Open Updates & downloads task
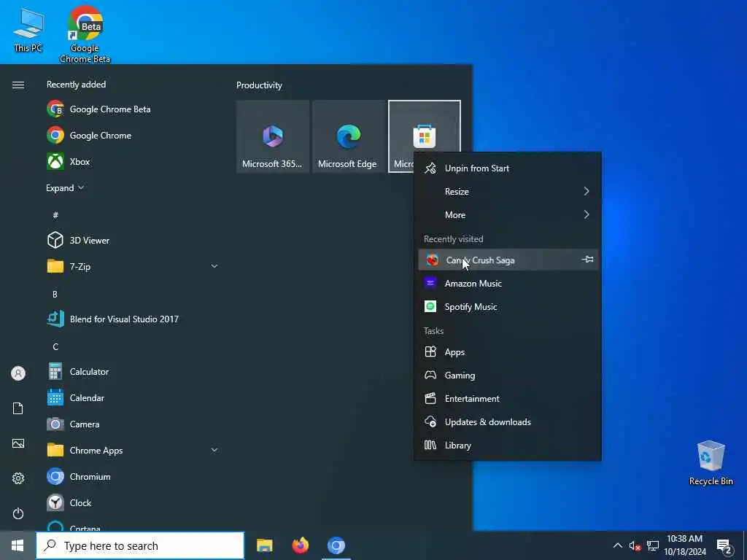Viewport: 747px width, 560px height. (x=508, y=422)
